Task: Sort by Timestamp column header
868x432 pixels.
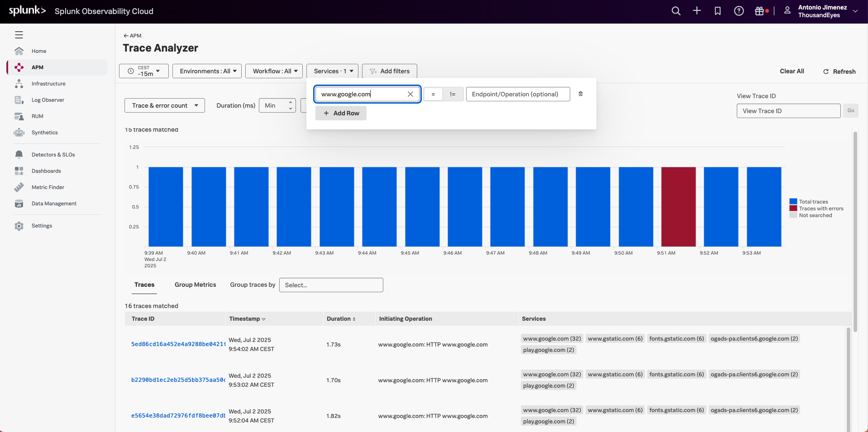Action: coord(247,319)
